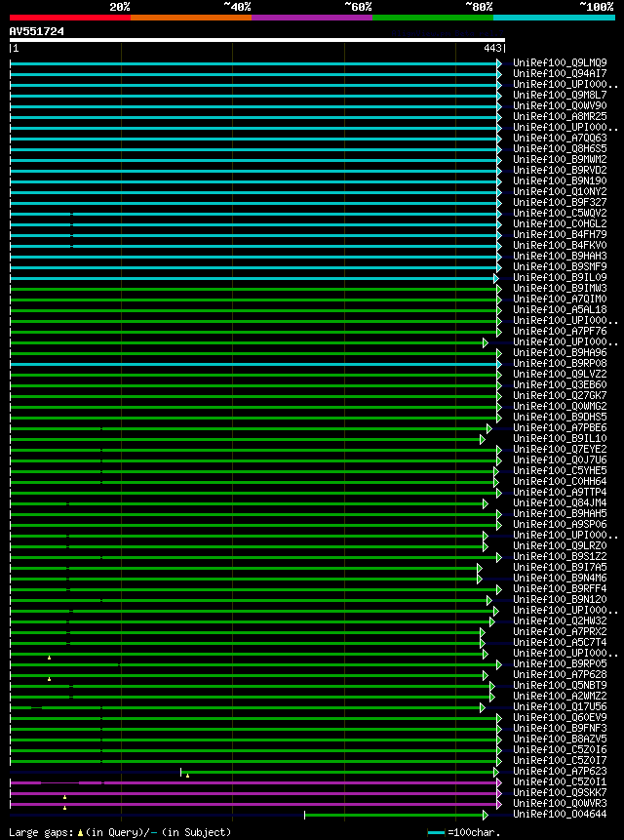Click the white start tick of the A7P623 alignment
This screenshot has width=624, height=840.
tap(181, 772)
